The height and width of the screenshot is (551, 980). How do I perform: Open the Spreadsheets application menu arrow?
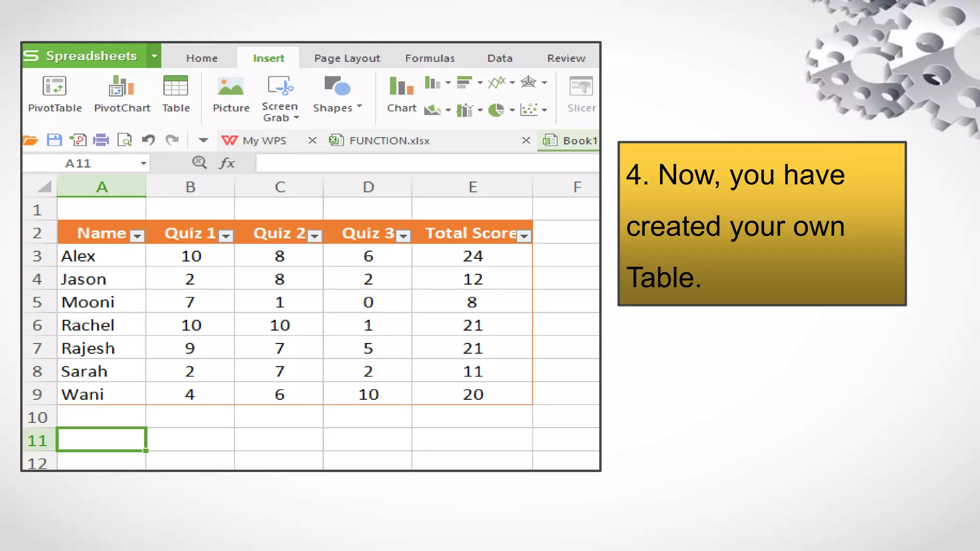coord(154,56)
